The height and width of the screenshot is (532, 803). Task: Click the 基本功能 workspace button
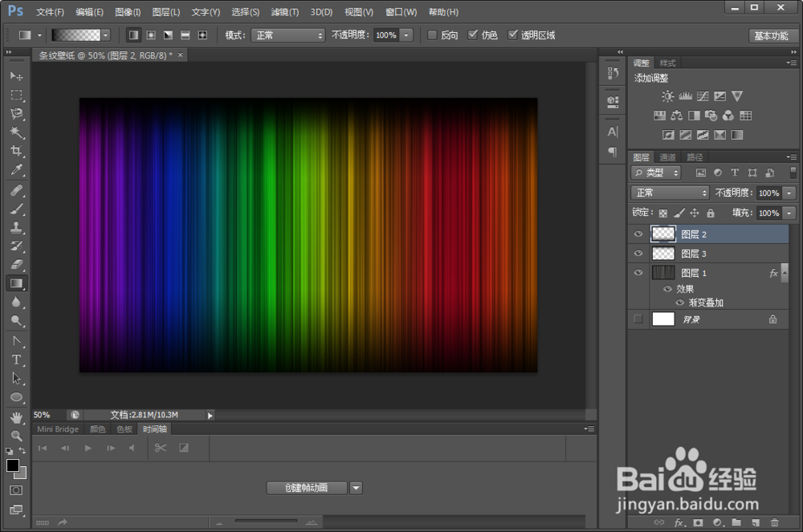[x=771, y=35]
